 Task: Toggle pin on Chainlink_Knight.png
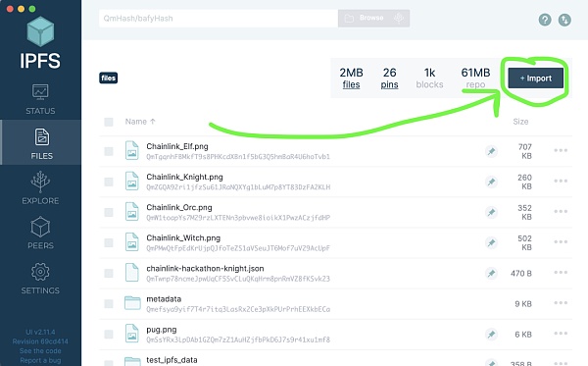491,182
